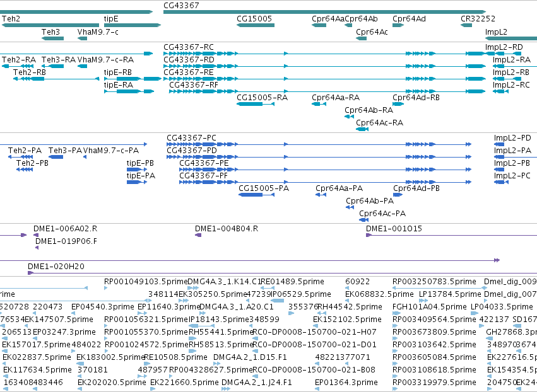Select the CG43367-PE protein label

click(204, 163)
